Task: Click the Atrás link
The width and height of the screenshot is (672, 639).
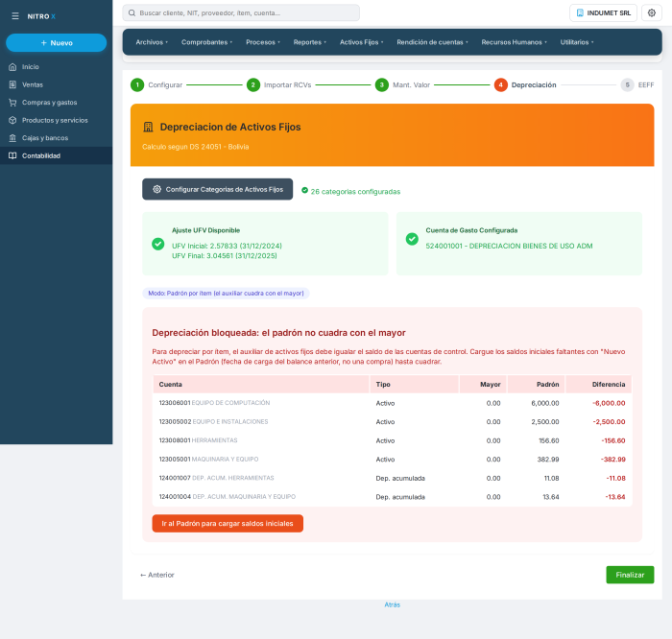Action: click(392, 604)
